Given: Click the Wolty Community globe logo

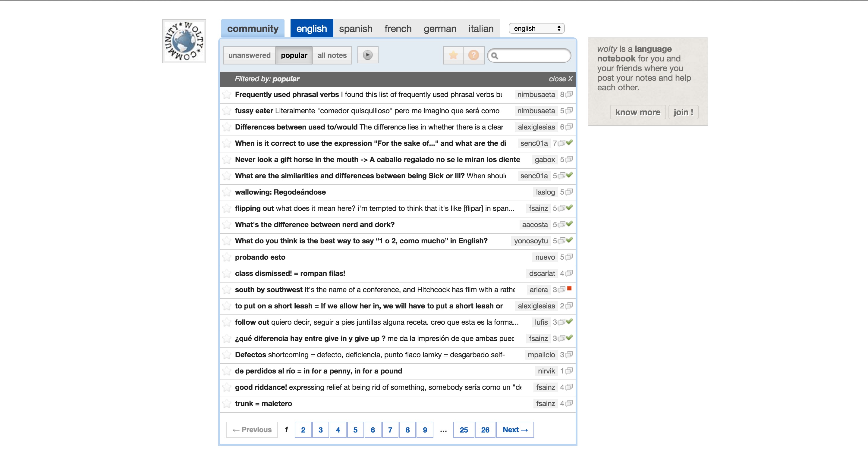Looking at the screenshot, I should [184, 41].
